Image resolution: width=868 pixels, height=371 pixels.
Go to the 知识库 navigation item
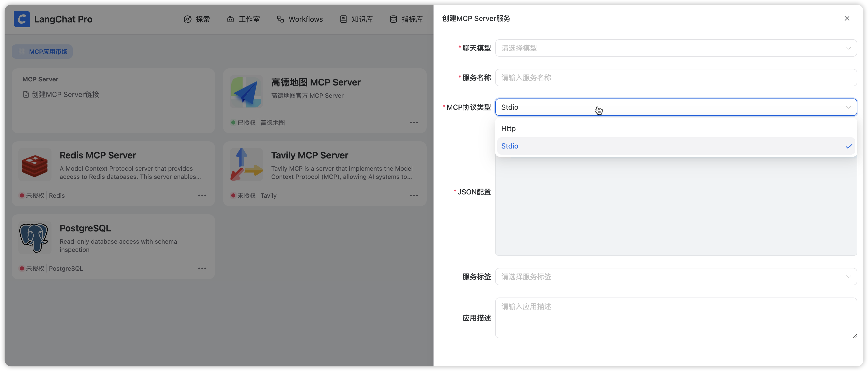pyautogui.click(x=356, y=19)
